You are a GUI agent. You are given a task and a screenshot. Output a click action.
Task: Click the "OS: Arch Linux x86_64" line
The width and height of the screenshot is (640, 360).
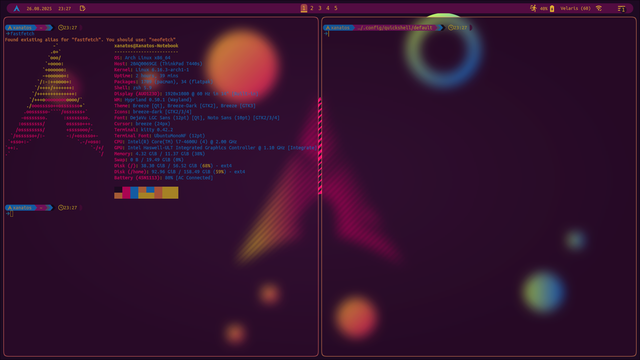point(142,58)
